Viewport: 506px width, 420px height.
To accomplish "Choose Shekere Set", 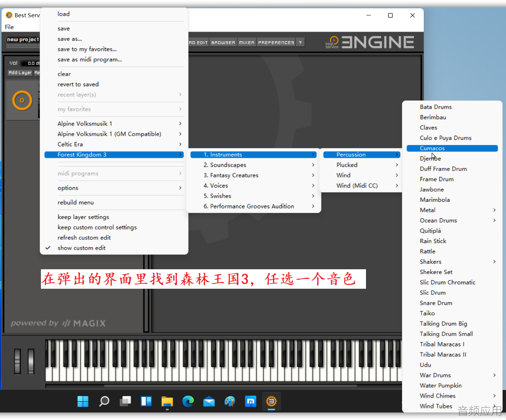I will [452, 272].
